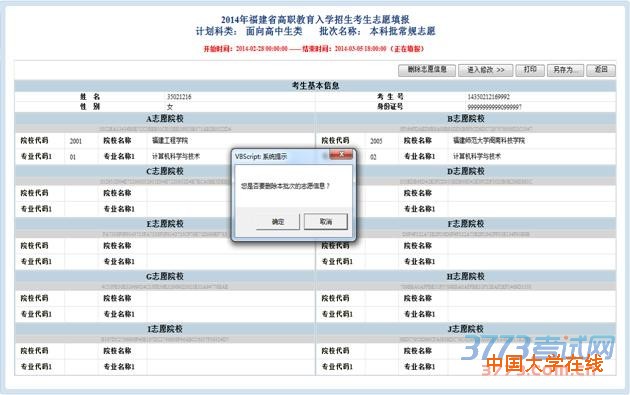Cancel the dialog with 取消 button

(325, 221)
